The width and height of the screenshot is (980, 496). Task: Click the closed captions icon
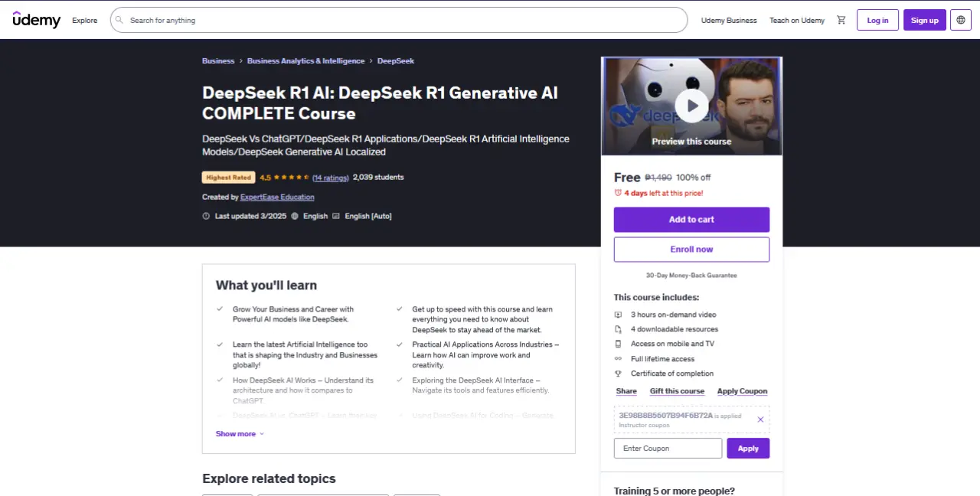(335, 216)
